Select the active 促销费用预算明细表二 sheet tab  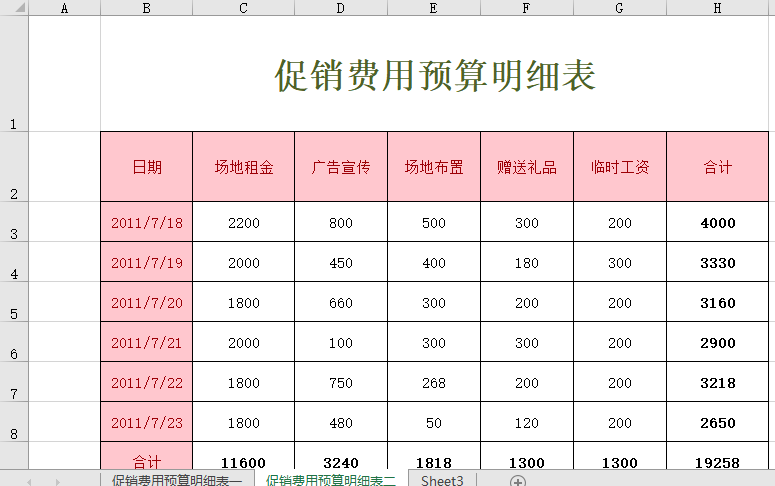(x=331, y=481)
